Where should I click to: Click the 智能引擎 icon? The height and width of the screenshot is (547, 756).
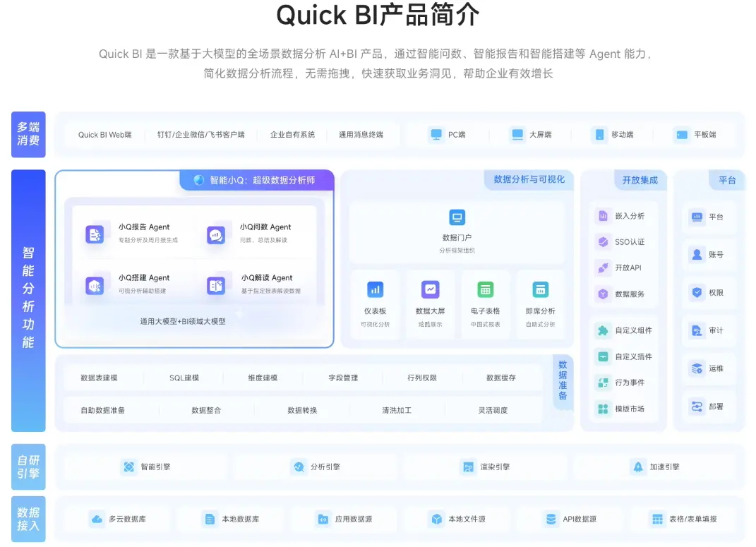coord(128,467)
